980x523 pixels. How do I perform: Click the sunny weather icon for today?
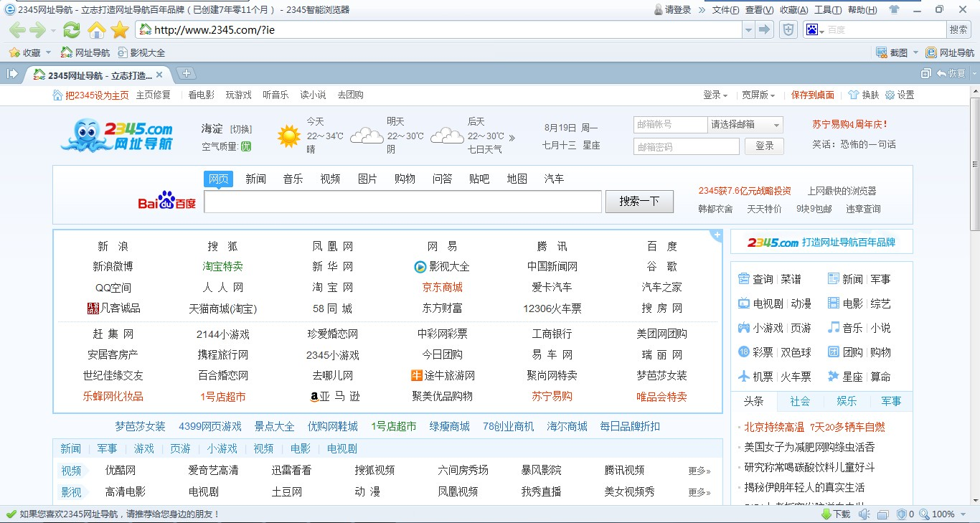[289, 136]
